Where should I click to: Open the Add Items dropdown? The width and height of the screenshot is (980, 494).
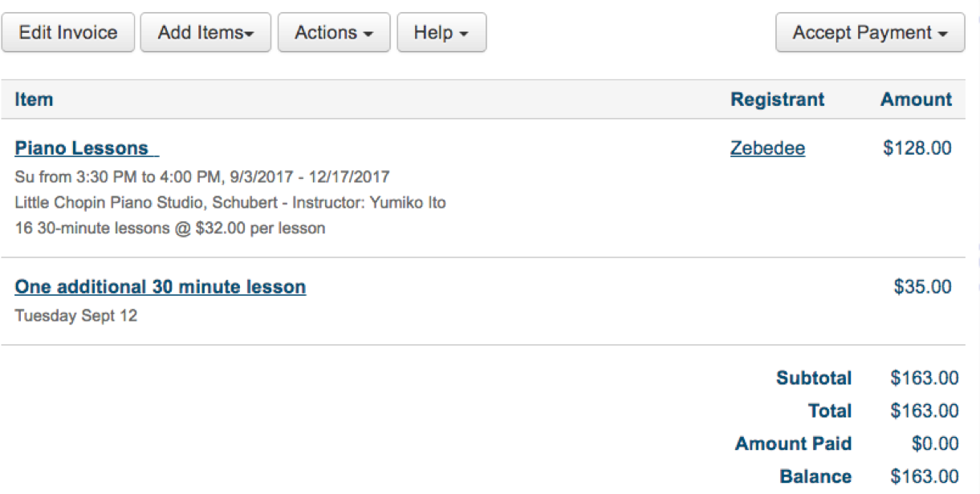[x=205, y=33]
